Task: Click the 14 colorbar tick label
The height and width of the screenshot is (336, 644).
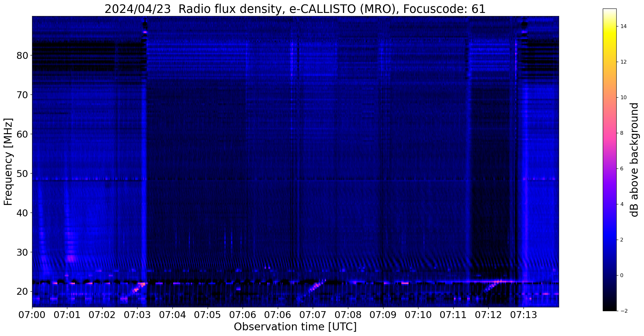Action: click(623, 26)
